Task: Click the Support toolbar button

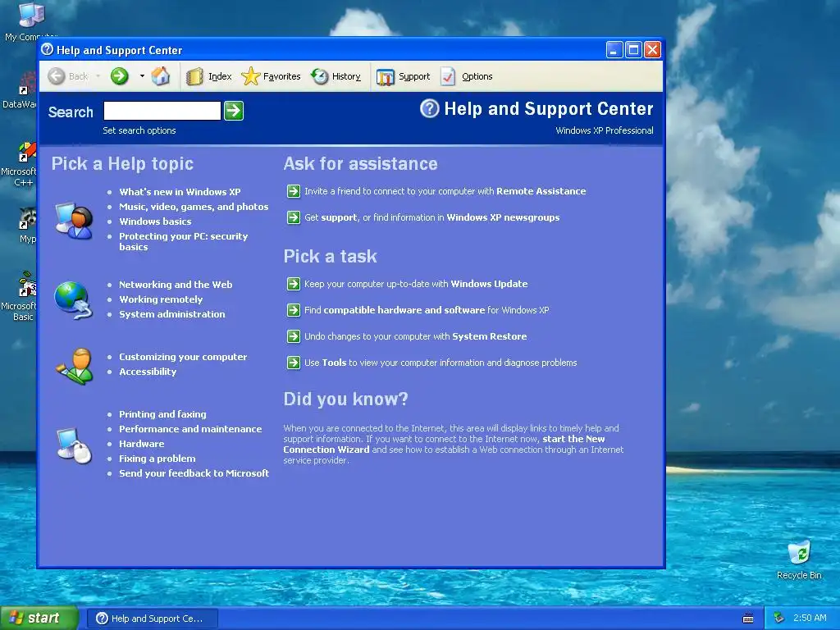Action: 404,76
